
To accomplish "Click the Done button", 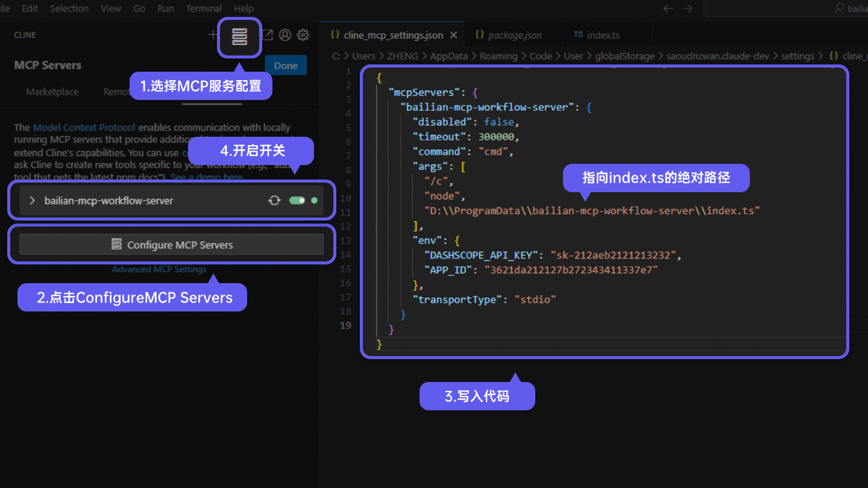I will tap(285, 65).
